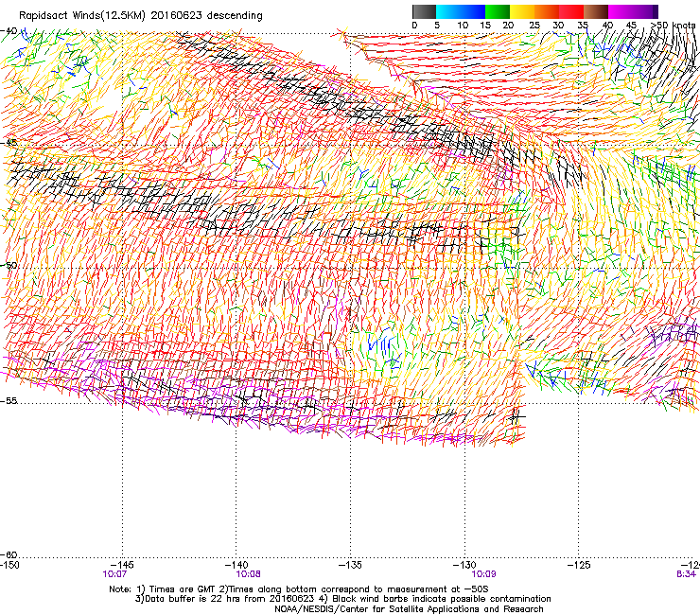Click the green 15-20 knots legend segment
Screen dimensions: 700x615
[498, 11]
